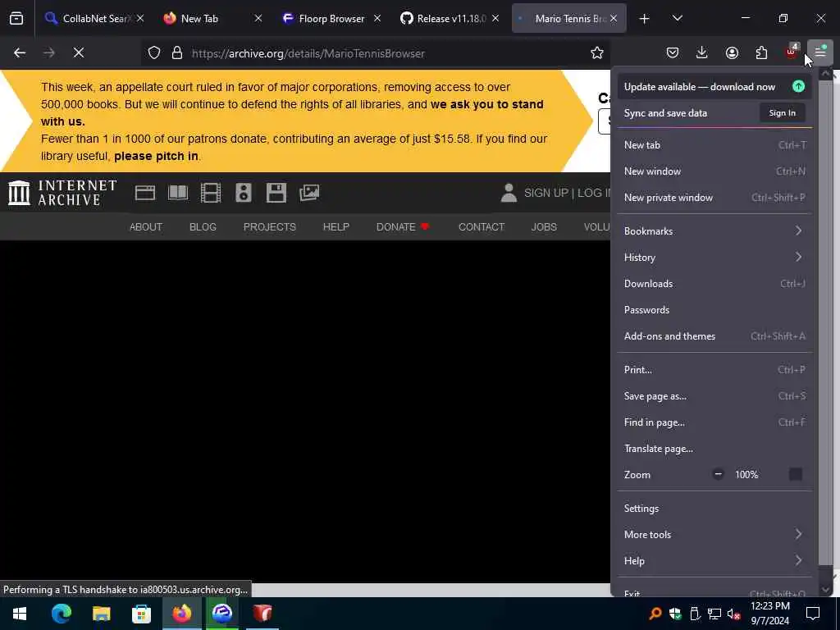Reset zoom by clicking 100%
The height and width of the screenshot is (630, 840).
click(746, 475)
